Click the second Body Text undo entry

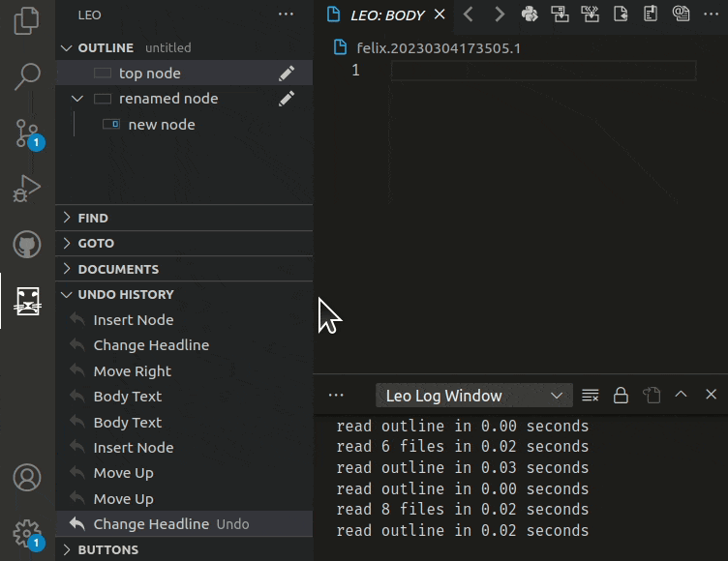(x=184, y=423)
